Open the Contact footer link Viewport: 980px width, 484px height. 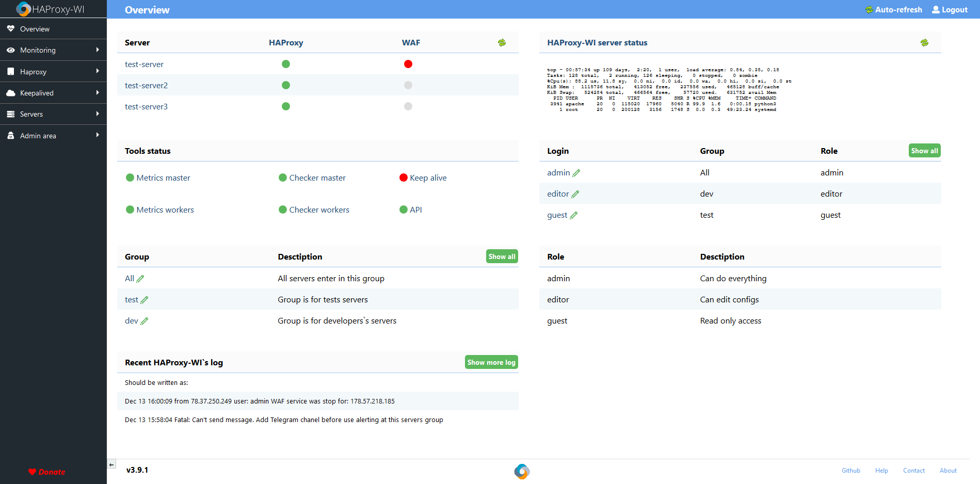[914, 471]
